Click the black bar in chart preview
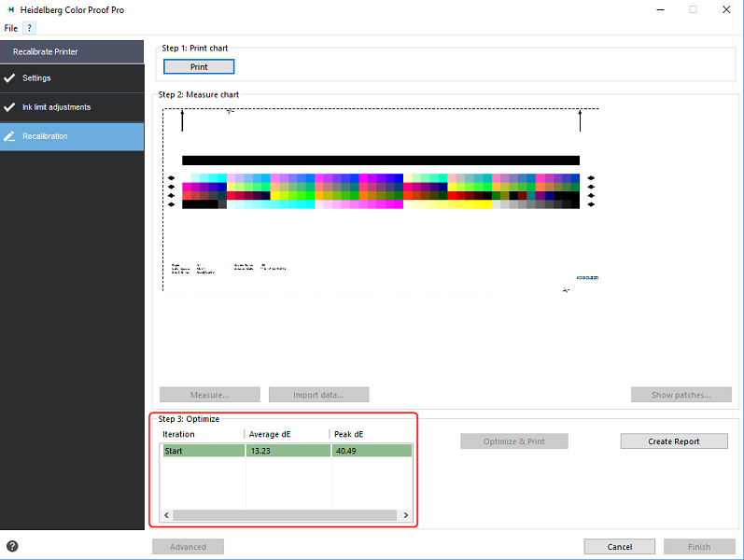The image size is (744, 560). pyautogui.click(x=381, y=161)
